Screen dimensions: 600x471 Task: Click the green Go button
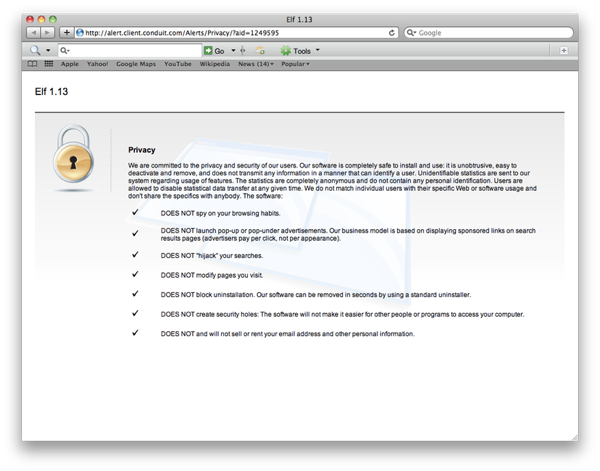coord(214,51)
